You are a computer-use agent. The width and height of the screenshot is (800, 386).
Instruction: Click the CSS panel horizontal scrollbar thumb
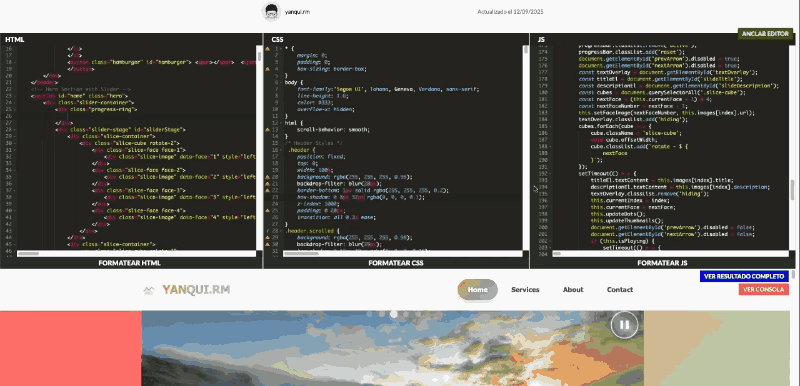301,253
